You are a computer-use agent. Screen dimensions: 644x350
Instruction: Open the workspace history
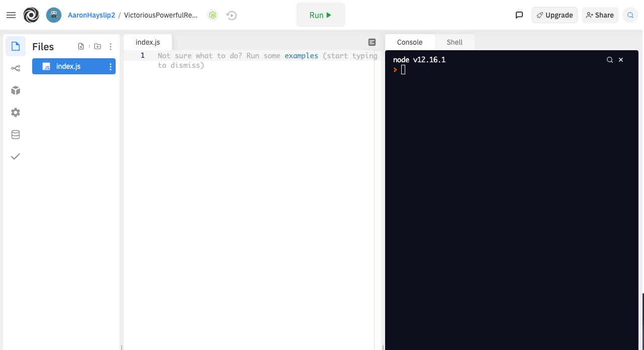click(x=231, y=15)
